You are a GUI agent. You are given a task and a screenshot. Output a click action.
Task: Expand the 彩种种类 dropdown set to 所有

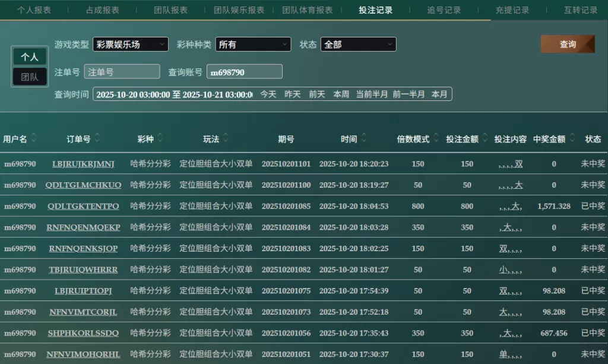pyautogui.click(x=253, y=45)
